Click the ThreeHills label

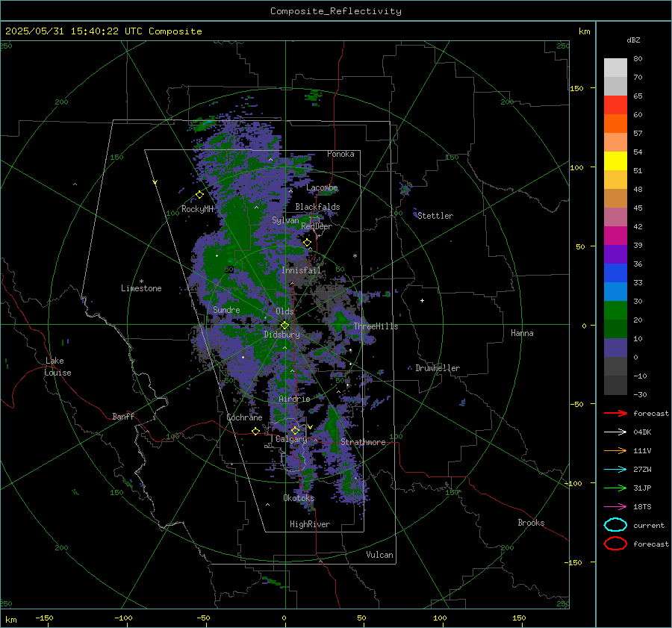376,326
